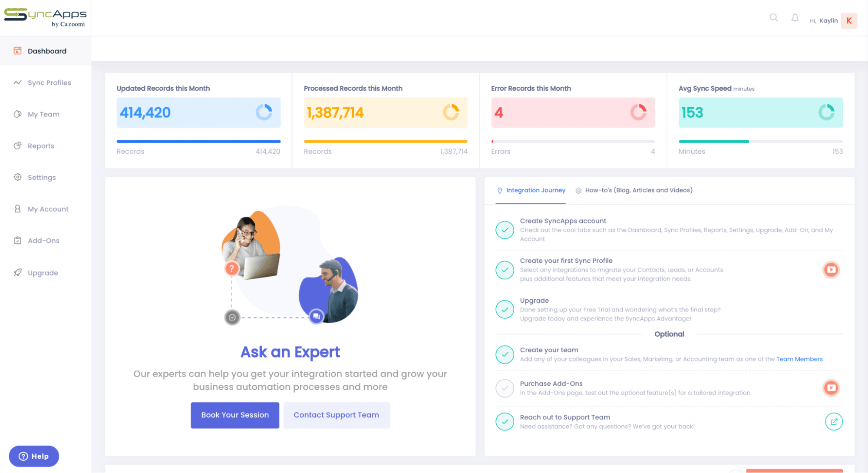Click the Book Your Session button
Image resolution: width=868 pixels, height=473 pixels.
234,415
